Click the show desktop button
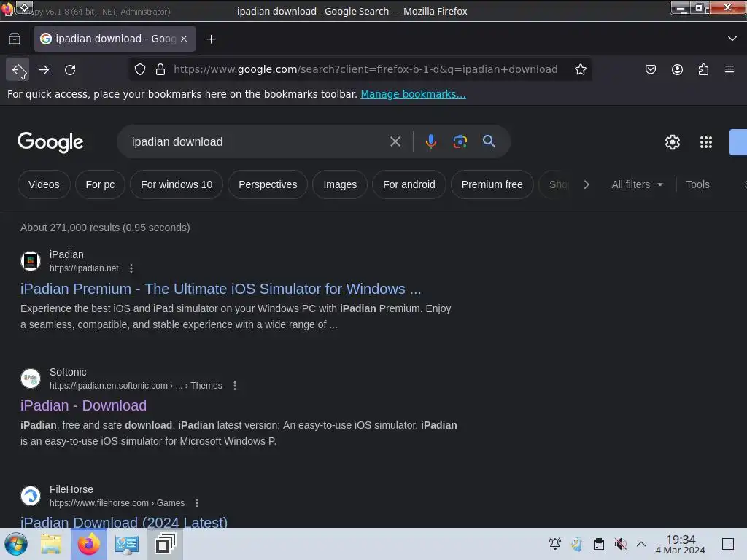The height and width of the screenshot is (560, 747). tap(728, 544)
